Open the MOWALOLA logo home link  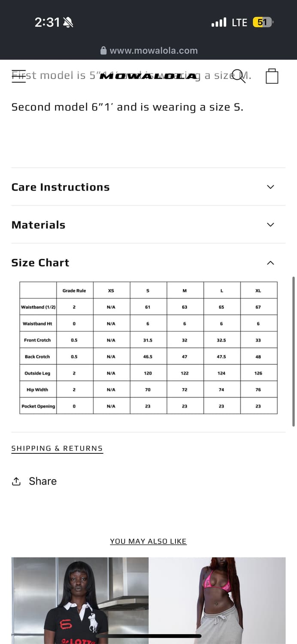(x=149, y=76)
